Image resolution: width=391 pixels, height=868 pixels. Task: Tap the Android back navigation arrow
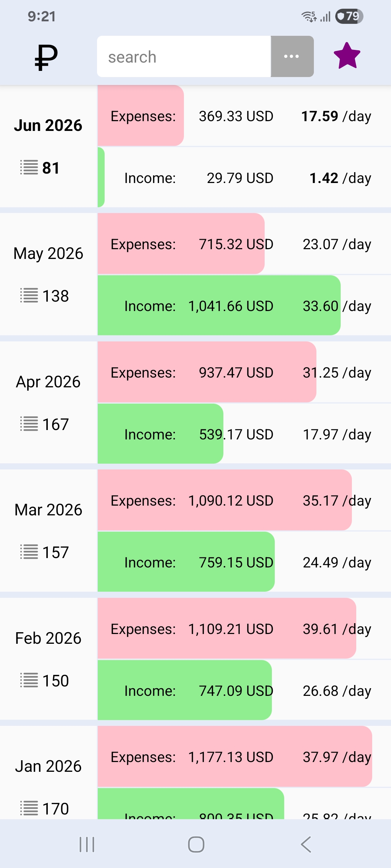pos(306,844)
